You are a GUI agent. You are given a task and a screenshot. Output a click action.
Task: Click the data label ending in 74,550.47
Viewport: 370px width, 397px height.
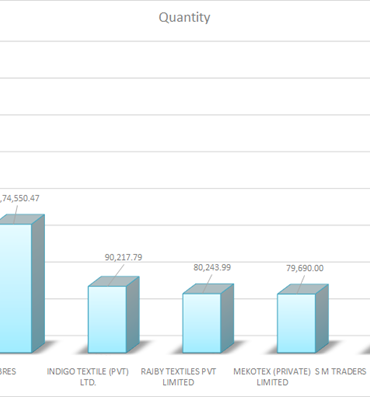click(20, 198)
